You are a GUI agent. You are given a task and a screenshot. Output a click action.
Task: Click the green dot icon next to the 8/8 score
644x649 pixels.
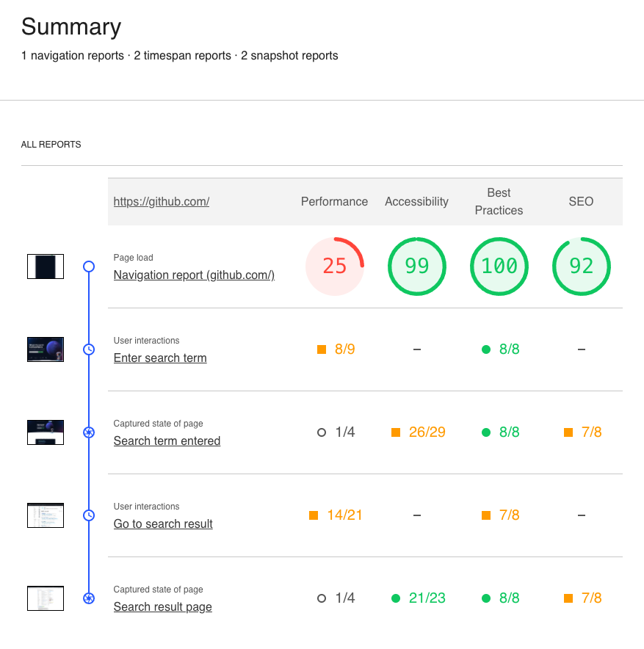(x=485, y=349)
